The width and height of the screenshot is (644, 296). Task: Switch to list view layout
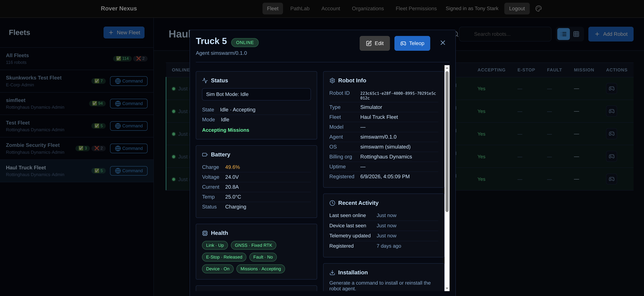pyautogui.click(x=563, y=34)
